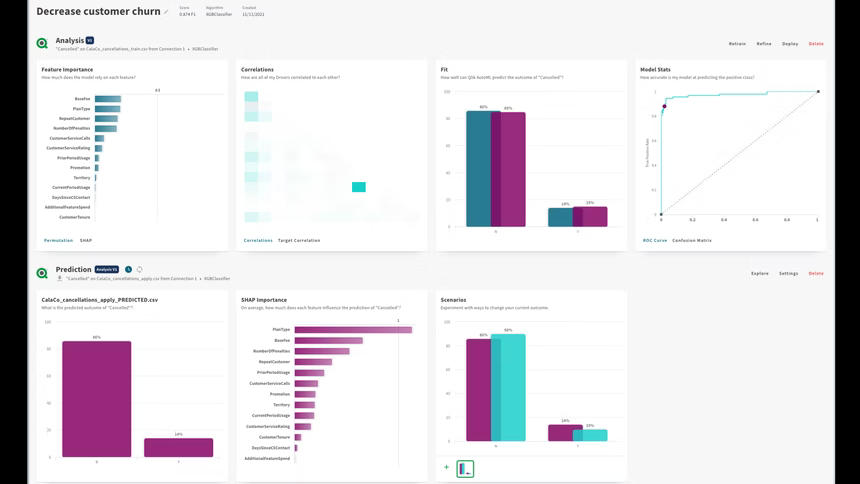
Task: Deploy the analysis model
Action: point(790,44)
